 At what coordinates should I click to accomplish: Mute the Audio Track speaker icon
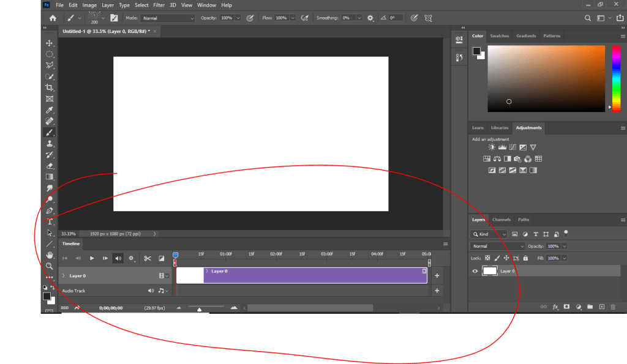[151, 291]
